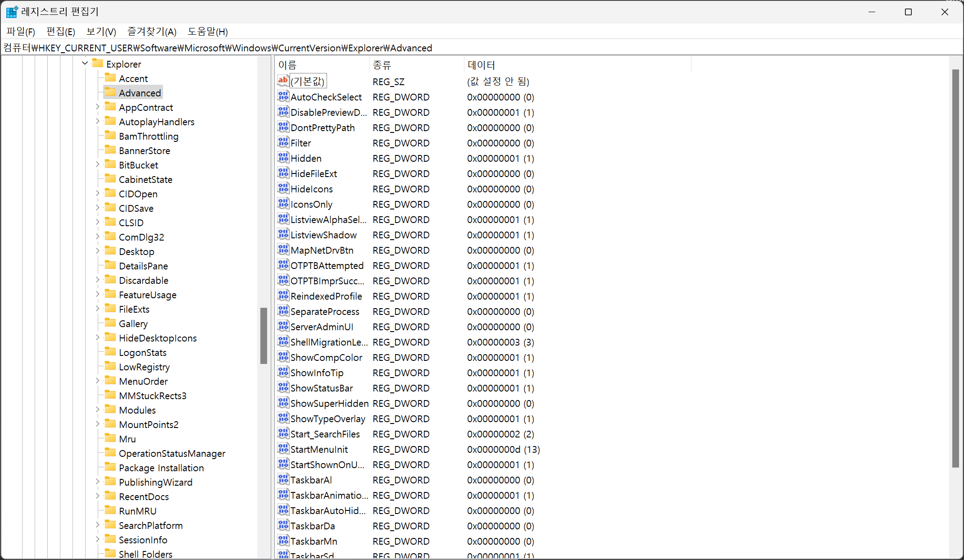Screen dimensions: 964x560
Task: Open the 보기(V) menu
Action: point(101,32)
